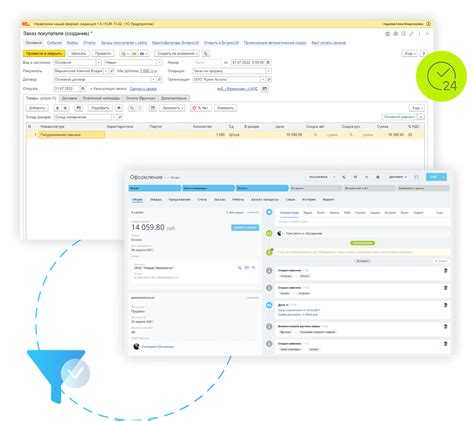Open calendar picker beside the order date field
The height and width of the screenshot is (421, 474).
click(268, 62)
